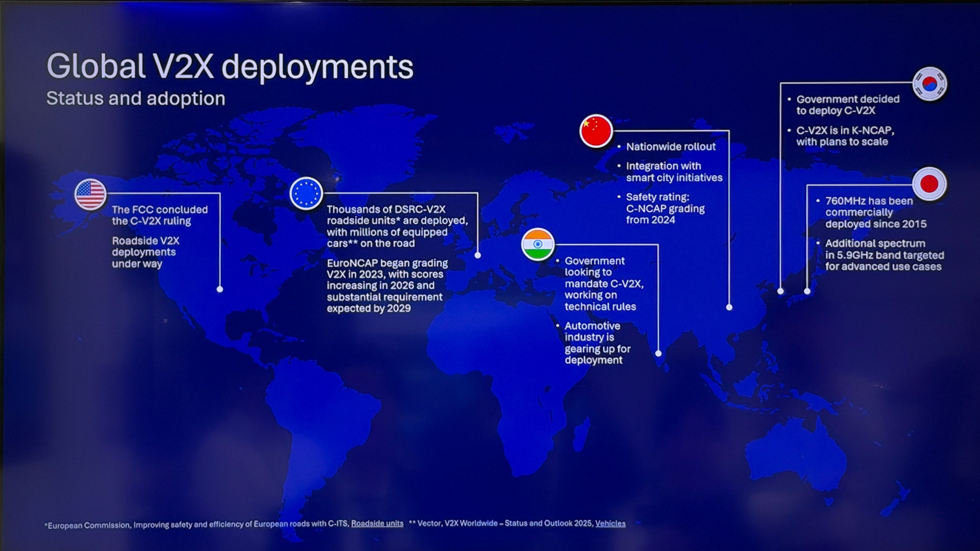Click the India callout map marker dot
Viewport: 980px width, 551px height.
658,354
